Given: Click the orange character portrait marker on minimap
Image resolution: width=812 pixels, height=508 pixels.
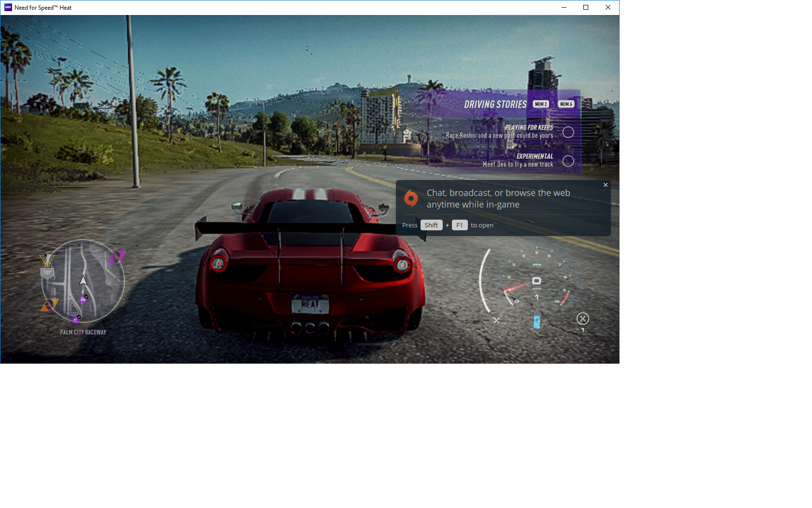Looking at the screenshot, I should tap(49, 305).
